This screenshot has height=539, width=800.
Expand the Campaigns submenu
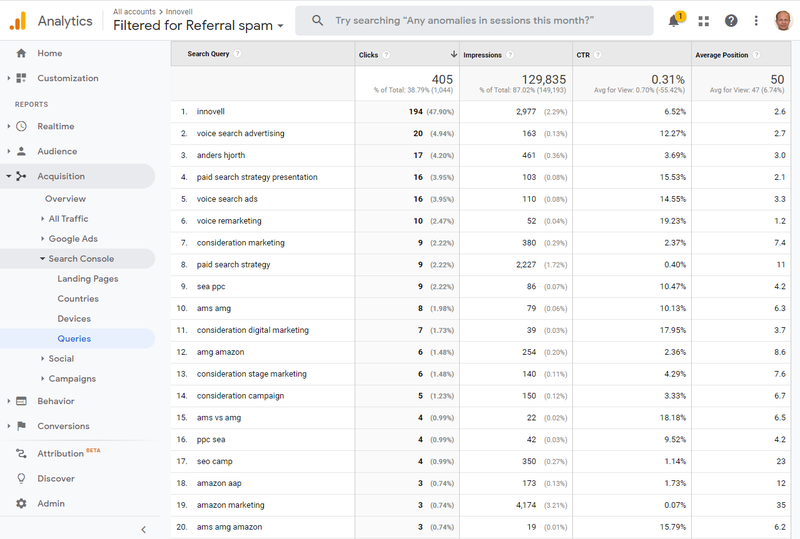(42, 378)
